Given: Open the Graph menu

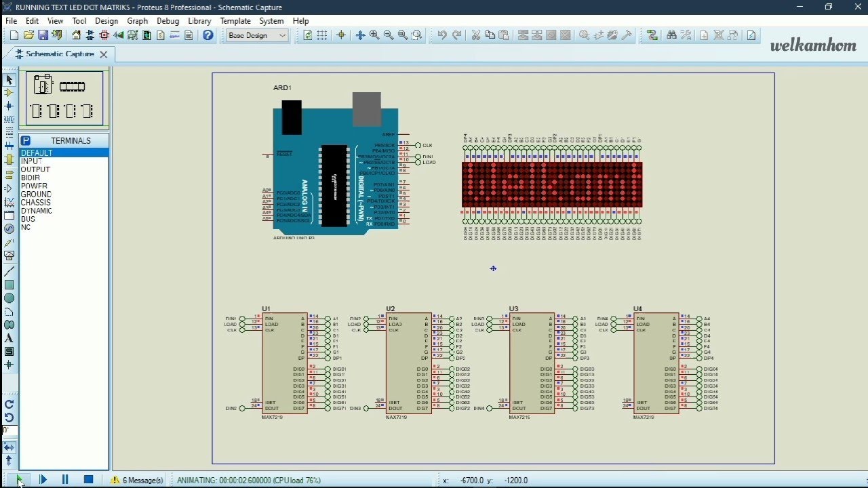Looking at the screenshot, I should (137, 21).
